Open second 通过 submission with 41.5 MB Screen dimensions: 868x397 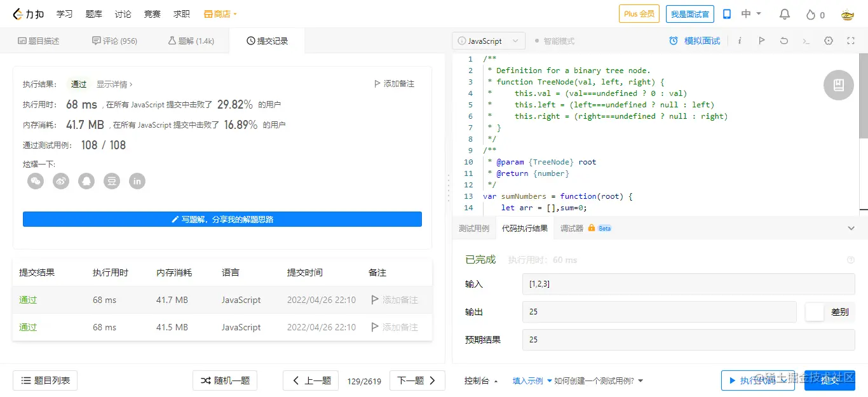(28, 327)
